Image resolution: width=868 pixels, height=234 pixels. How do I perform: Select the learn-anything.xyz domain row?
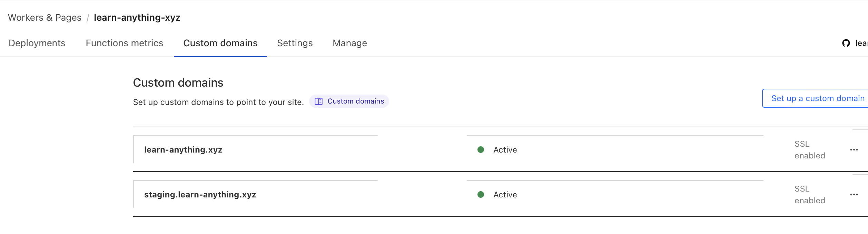(183, 150)
